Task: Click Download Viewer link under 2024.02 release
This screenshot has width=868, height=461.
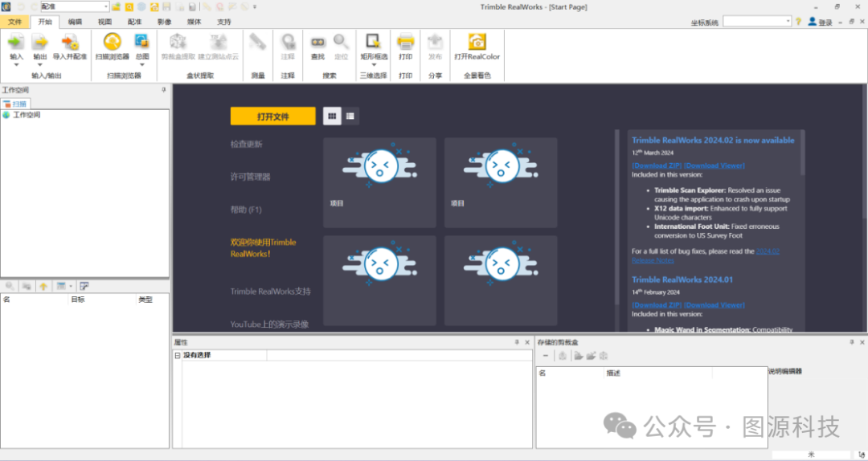Action: pyautogui.click(x=714, y=165)
